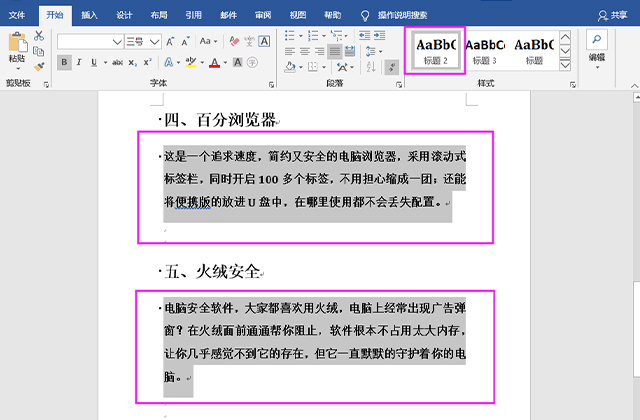This screenshot has width=640, height=420.
Task: Switch to 设计 Design tab
Action: pos(124,16)
